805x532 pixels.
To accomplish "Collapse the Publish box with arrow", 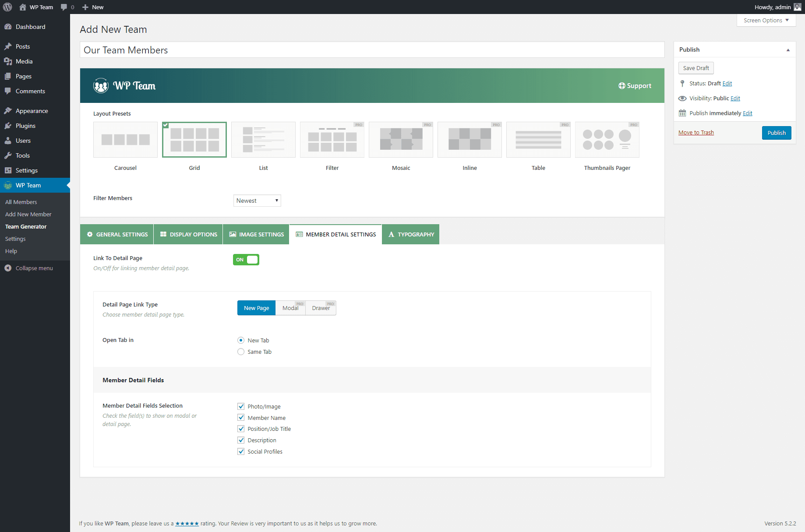I will point(788,50).
